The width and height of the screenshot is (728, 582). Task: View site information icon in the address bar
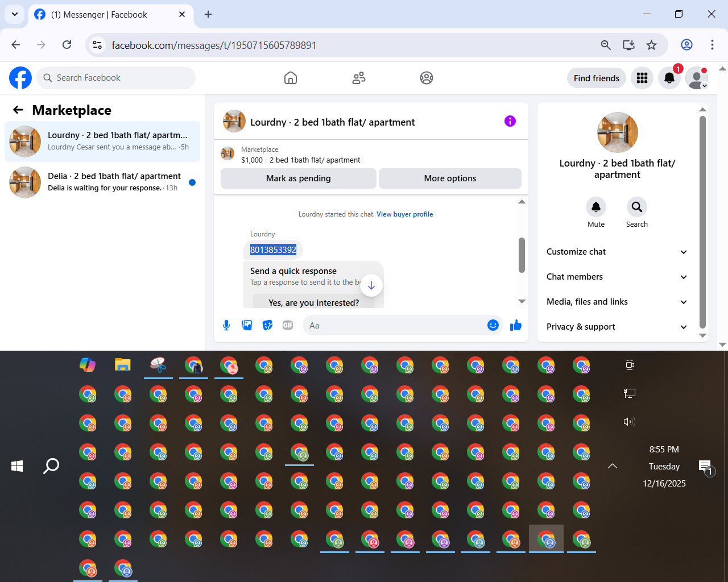pyautogui.click(x=97, y=45)
